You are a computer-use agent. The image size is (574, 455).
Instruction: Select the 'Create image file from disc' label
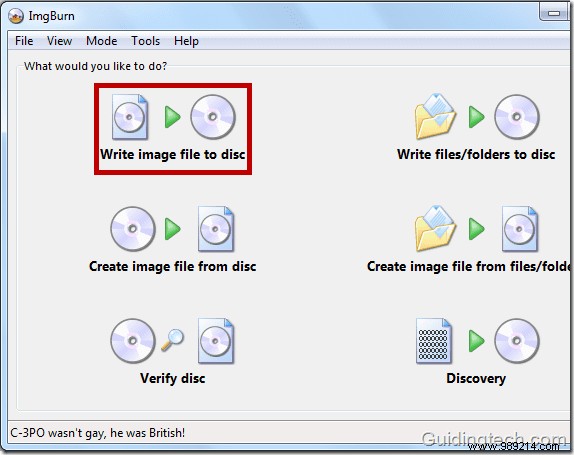[x=172, y=266]
